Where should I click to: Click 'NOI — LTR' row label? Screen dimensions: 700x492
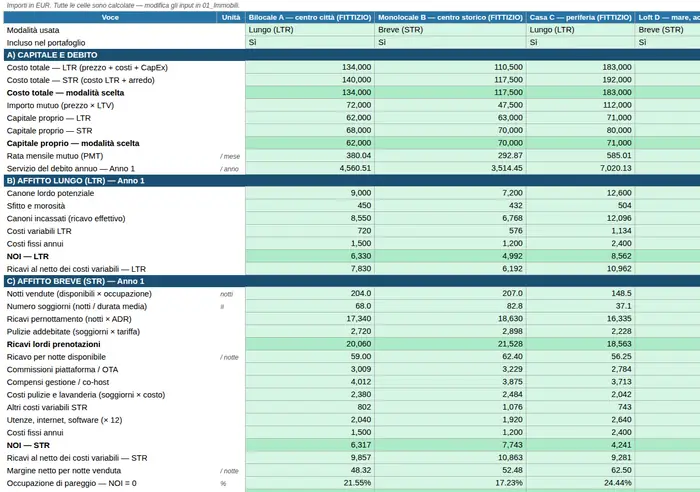pyautogui.click(x=28, y=256)
